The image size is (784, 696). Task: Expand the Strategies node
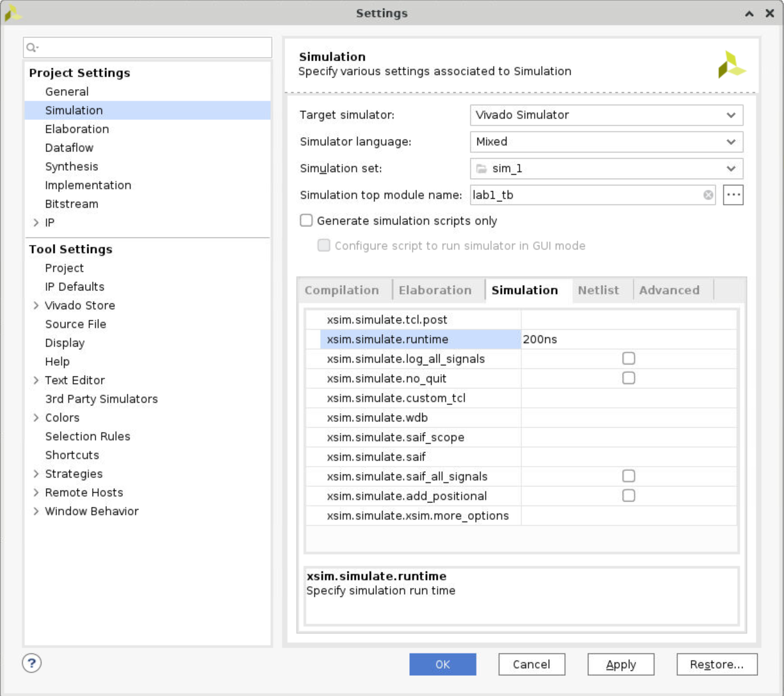click(x=36, y=473)
